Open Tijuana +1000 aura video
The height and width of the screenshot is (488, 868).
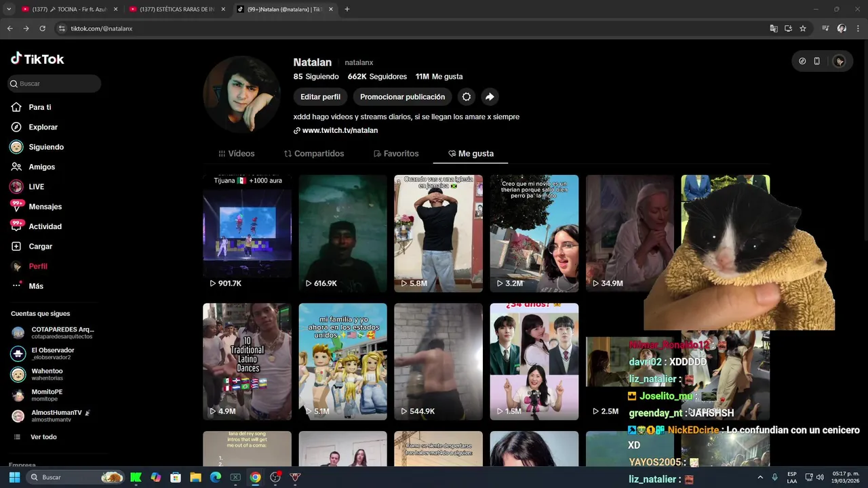coord(247,233)
